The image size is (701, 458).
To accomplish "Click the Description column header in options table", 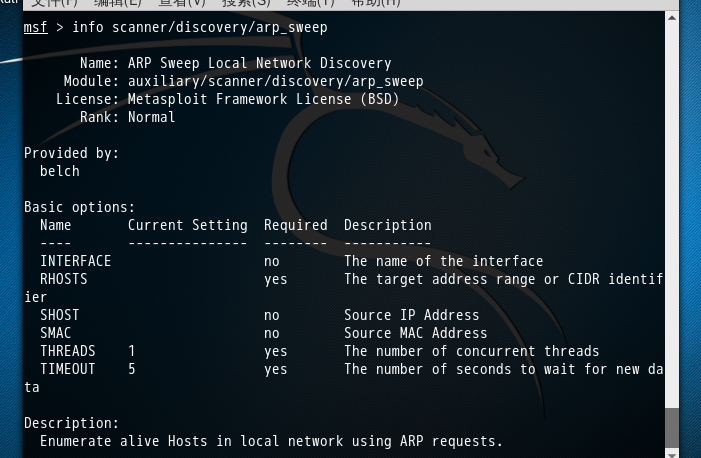I will click(x=388, y=225).
